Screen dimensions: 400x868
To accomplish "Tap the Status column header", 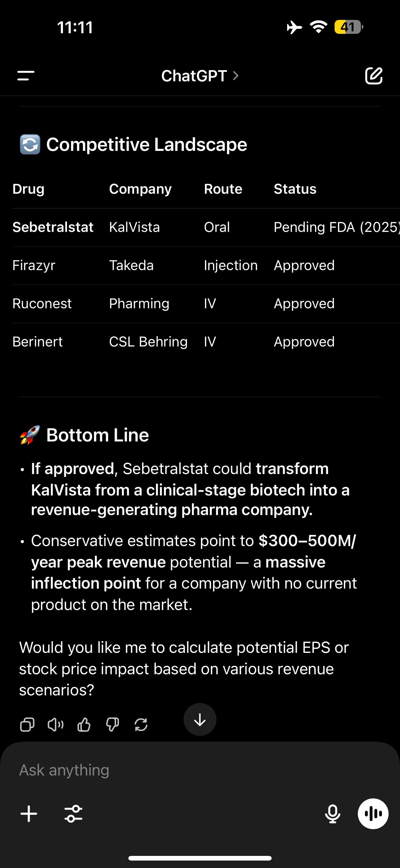I will click(x=295, y=189).
